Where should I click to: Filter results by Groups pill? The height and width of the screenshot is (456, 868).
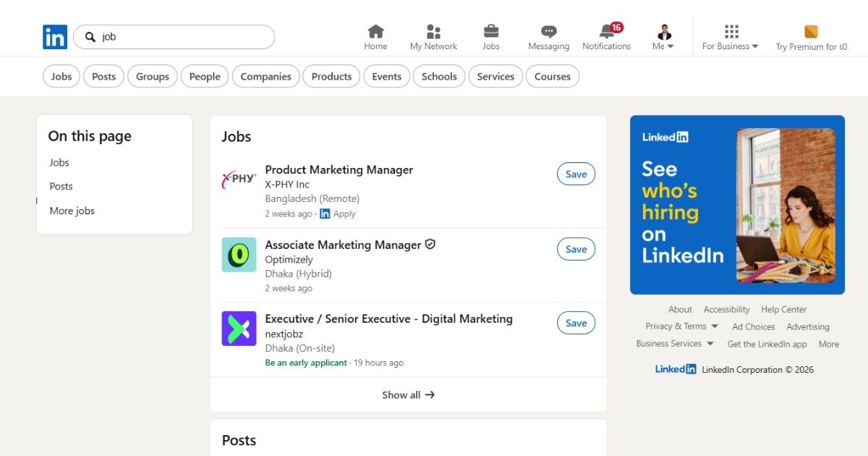point(153,76)
